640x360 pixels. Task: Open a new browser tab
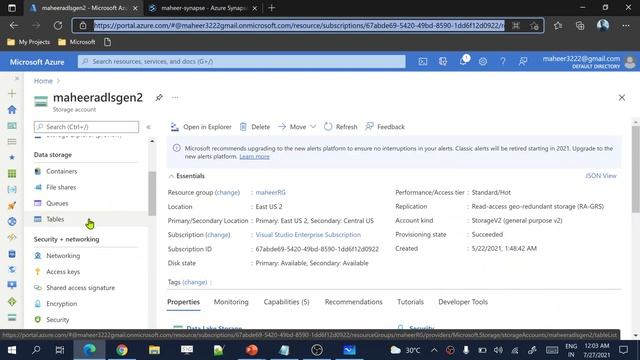pos(271,8)
